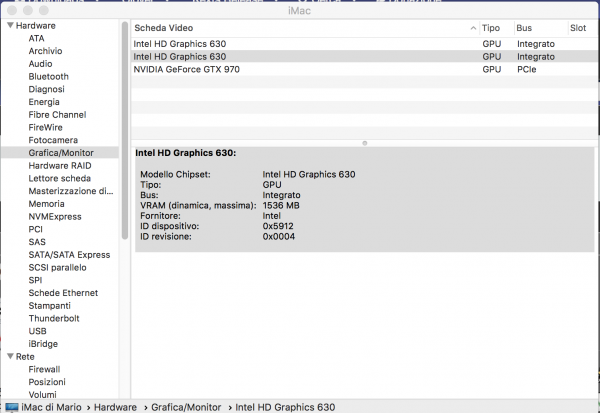Select PCI in the sidebar
600x413 pixels.
click(x=36, y=229)
